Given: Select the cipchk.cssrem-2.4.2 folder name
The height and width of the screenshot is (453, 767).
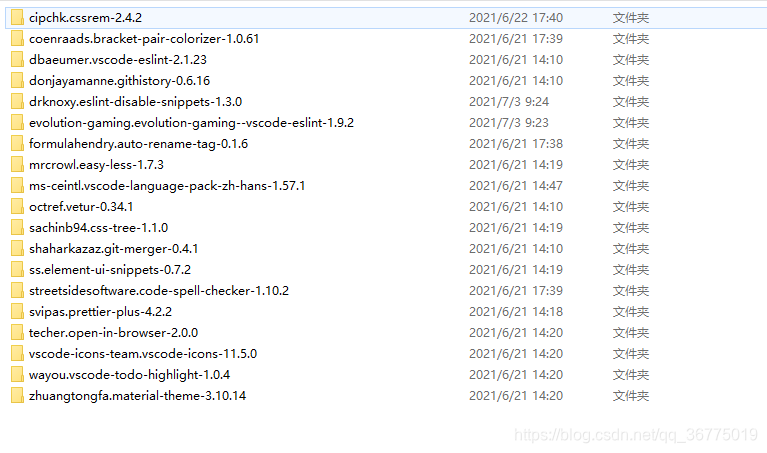Looking at the screenshot, I should [86, 18].
